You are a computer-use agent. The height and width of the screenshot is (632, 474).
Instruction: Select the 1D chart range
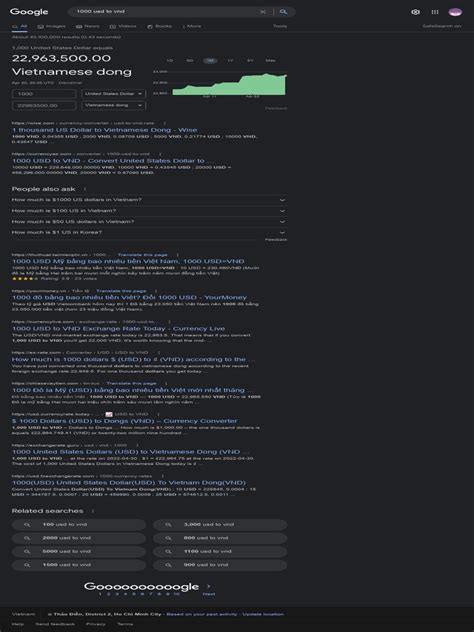(x=170, y=60)
